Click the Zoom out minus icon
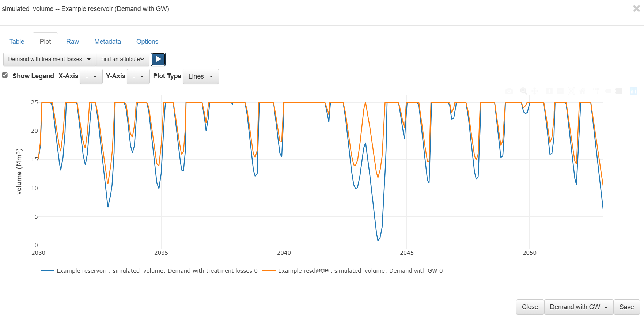The image size is (644, 318). pos(560,91)
